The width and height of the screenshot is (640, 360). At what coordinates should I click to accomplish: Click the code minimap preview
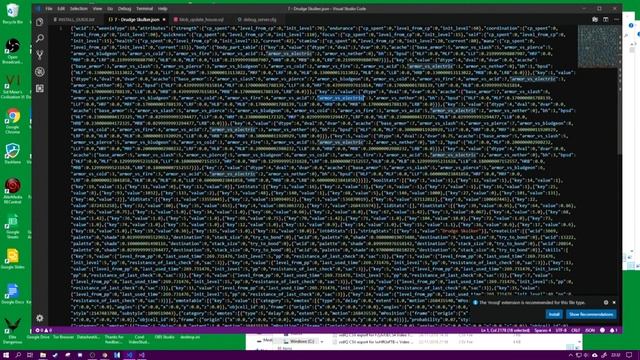click(597, 46)
